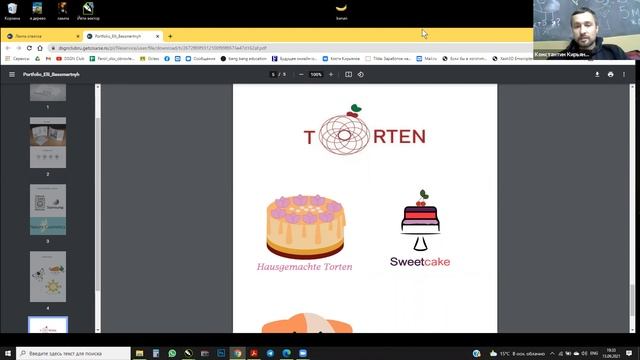The image size is (640, 360).
Task: Open Adobe Acrobat from the taskbar
Action: 254,353
